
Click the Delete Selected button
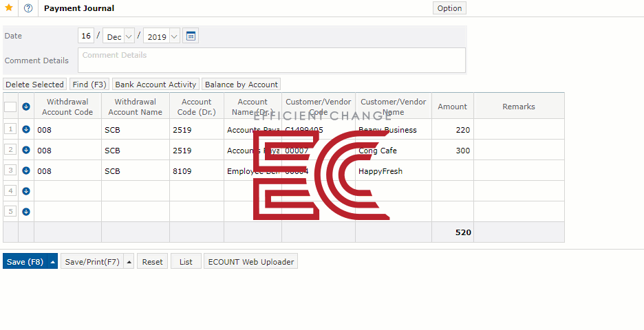(34, 85)
